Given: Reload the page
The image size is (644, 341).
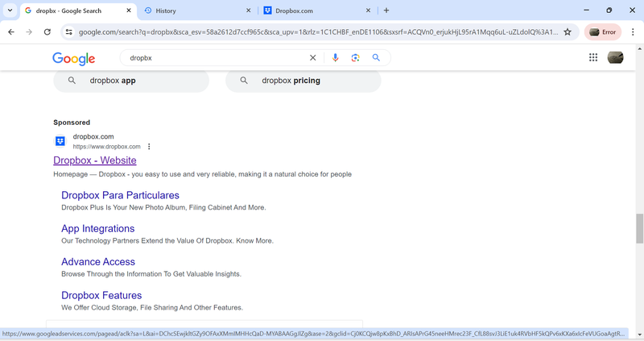Looking at the screenshot, I should (x=47, y=32).
